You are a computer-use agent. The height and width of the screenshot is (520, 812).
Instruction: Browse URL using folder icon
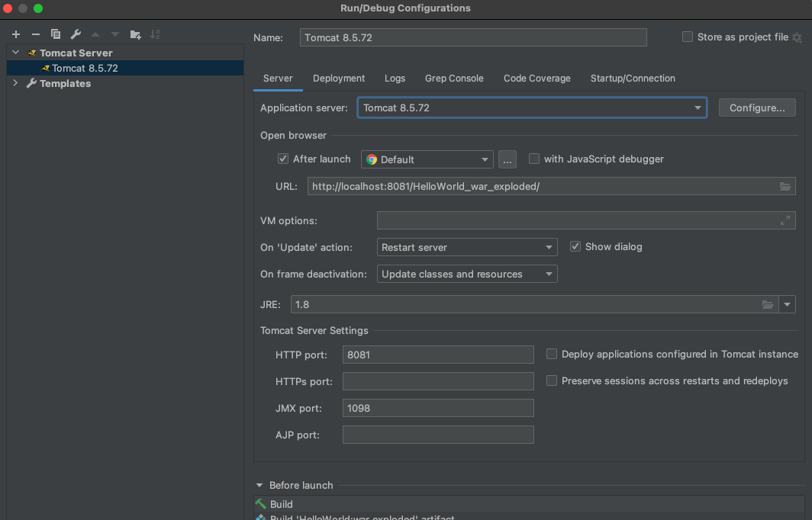tap(785, 186)
